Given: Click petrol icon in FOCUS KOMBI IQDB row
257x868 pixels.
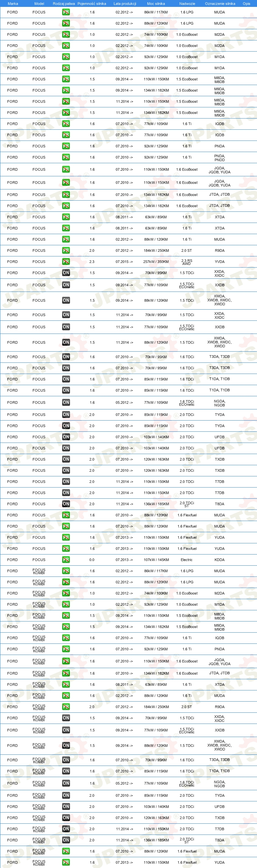Looking at the screenshot, I should coord(66,638).
